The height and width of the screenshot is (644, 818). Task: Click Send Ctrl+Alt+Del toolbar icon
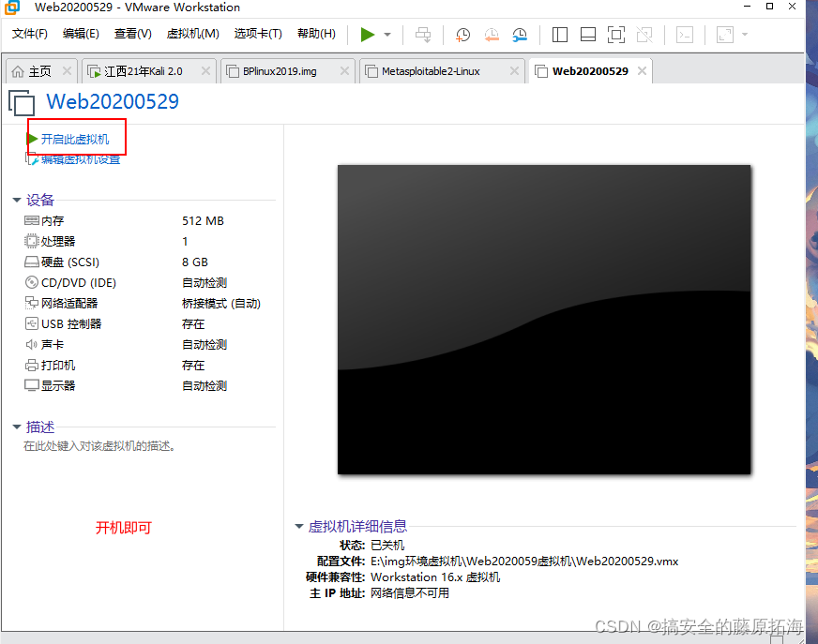pyautogui.click(x=422, y=35)
